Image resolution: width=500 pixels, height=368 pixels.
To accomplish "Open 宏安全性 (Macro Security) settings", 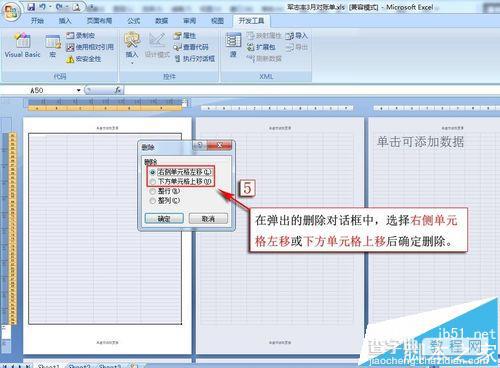I will click(84, 59).
